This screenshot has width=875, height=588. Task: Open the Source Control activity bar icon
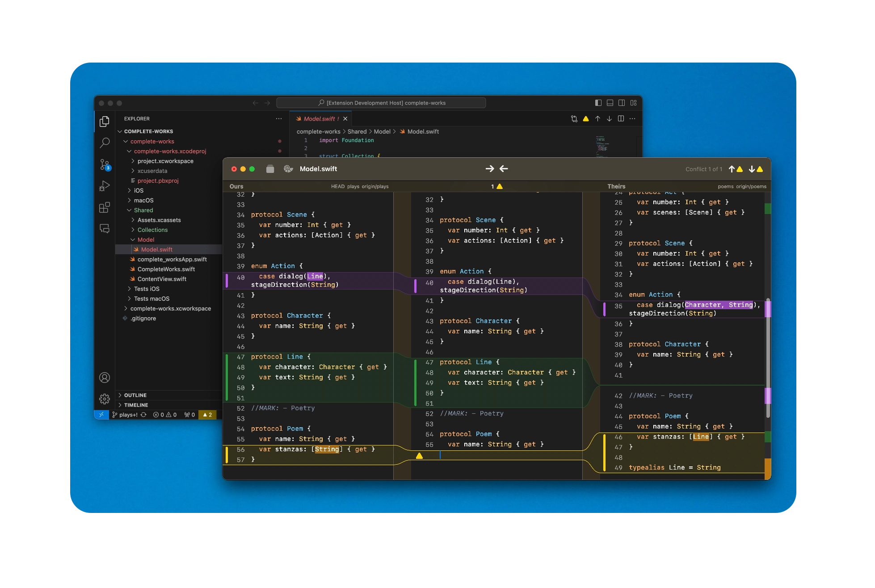[105, 164]
